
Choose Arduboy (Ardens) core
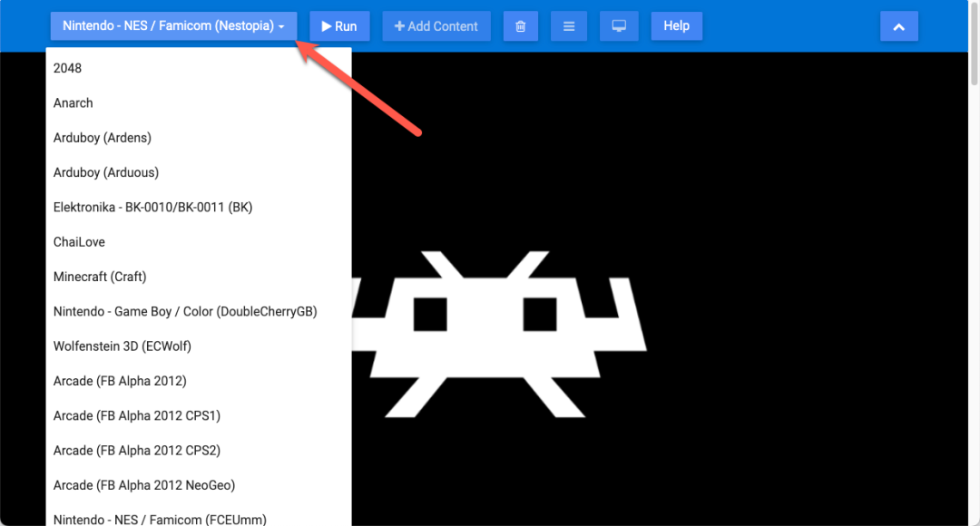(199, 138)
